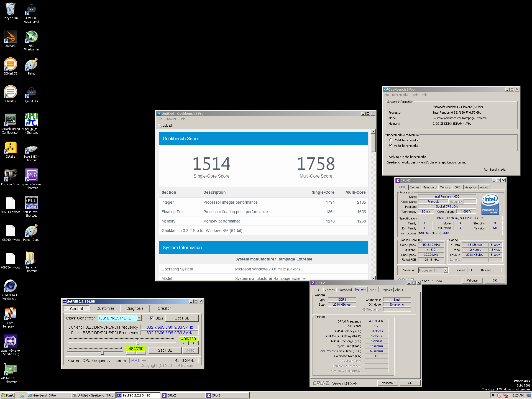Open Mainboard tab in upper CPU-Z window
Image resolution: width=532 pixels, height=399 pixels.
[429, 187]
